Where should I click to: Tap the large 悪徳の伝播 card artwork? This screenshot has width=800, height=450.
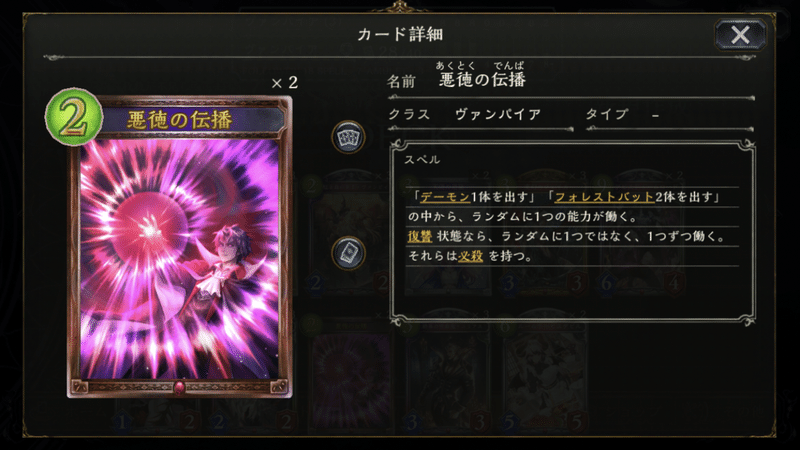pos(180,260)
